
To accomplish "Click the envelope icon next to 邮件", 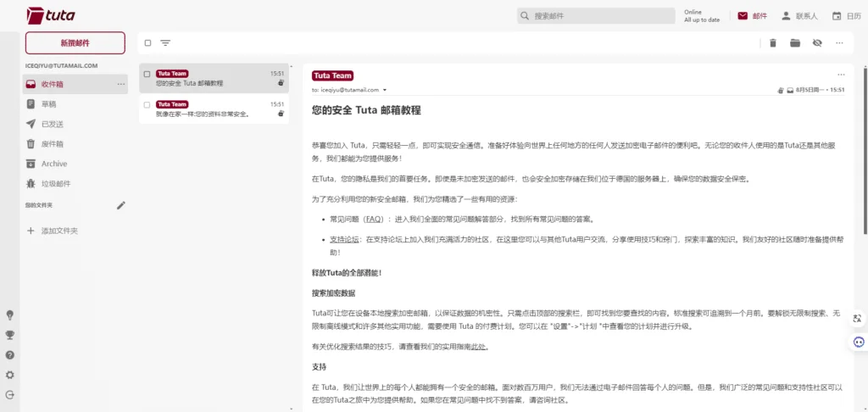I will point(743,16).
